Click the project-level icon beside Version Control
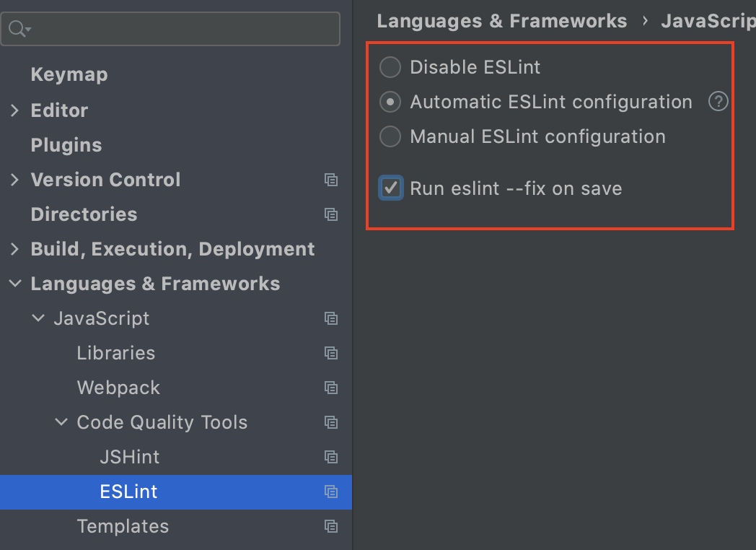The image size is (756, 550). [330, 180]
